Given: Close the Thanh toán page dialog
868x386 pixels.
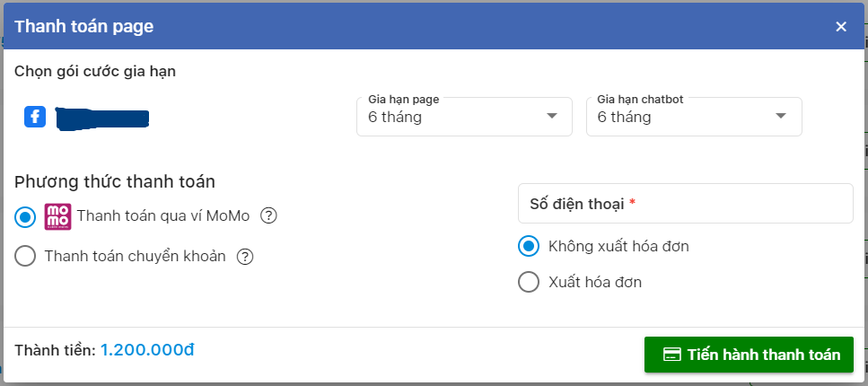Looking at the screenshot, I should coord(841,27).
